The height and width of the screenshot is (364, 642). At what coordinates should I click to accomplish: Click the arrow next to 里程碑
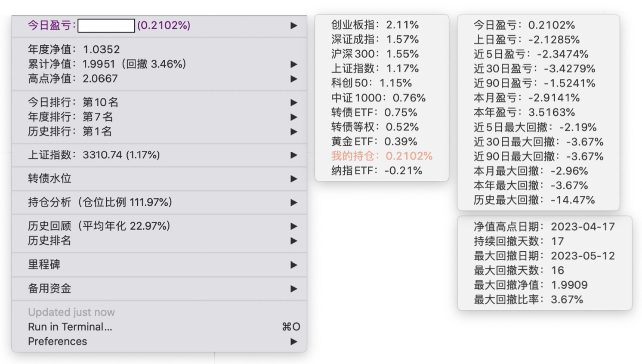[x=294, y=265]
